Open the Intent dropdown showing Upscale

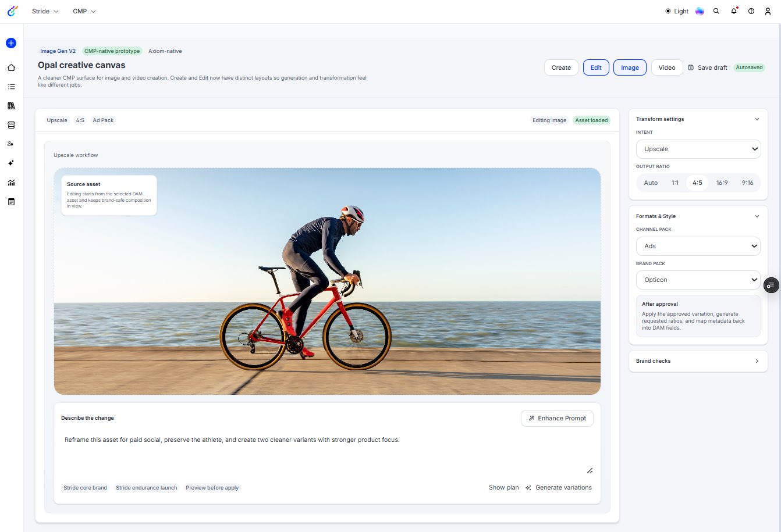698,149
